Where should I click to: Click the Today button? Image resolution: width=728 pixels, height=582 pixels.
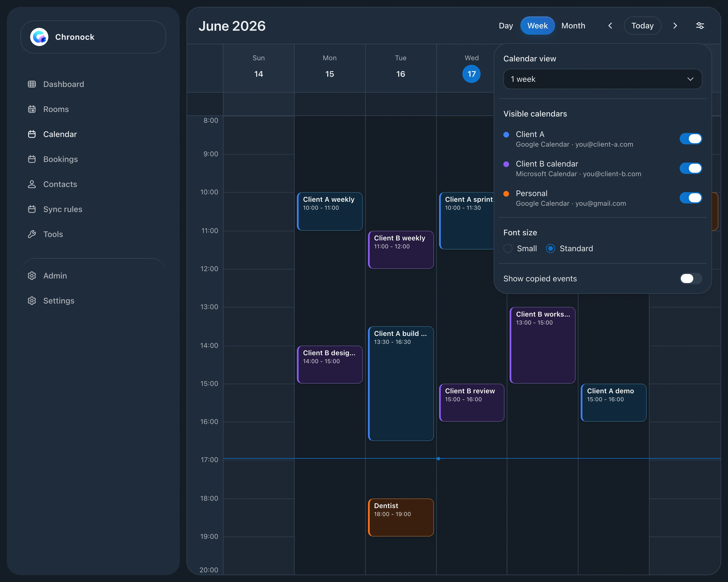(x=642, y=26)
